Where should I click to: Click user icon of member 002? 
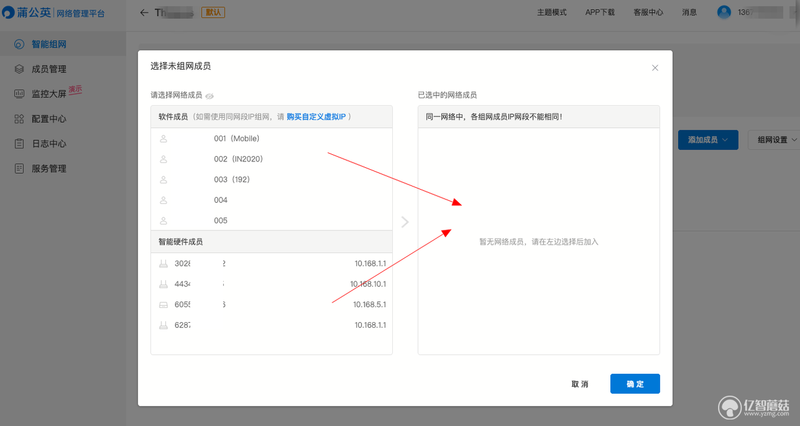pyautogui.click(x=163, y=159)
